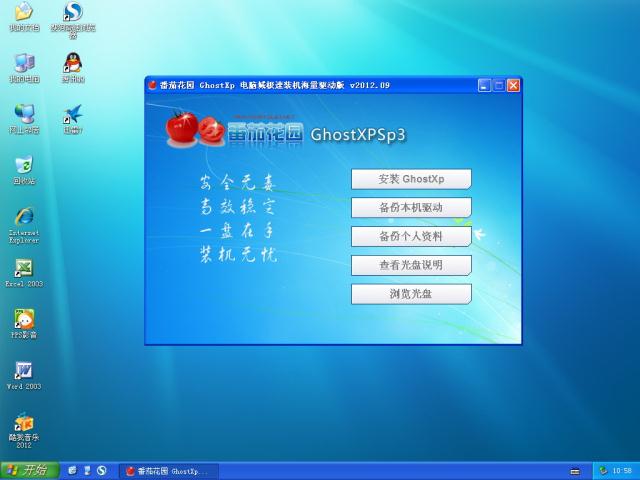The height and width of the screenshot is (480, 640).
Task: Choose the 备份个人资料 option
Action: 411,236
